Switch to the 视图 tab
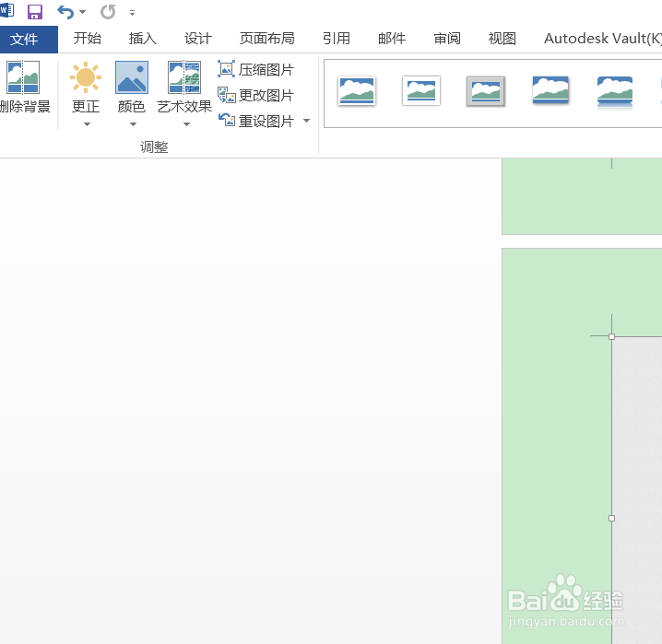662x644 pixels. click(502, 39)
